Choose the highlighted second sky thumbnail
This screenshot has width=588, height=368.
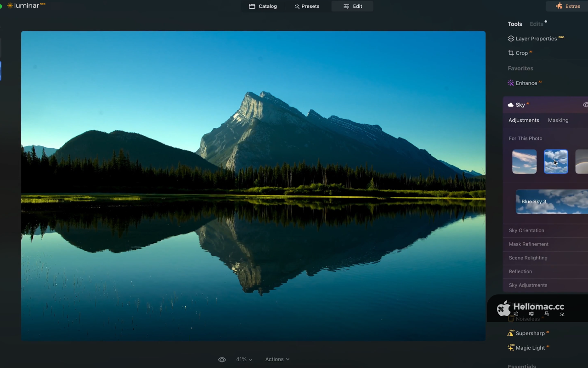556,161
